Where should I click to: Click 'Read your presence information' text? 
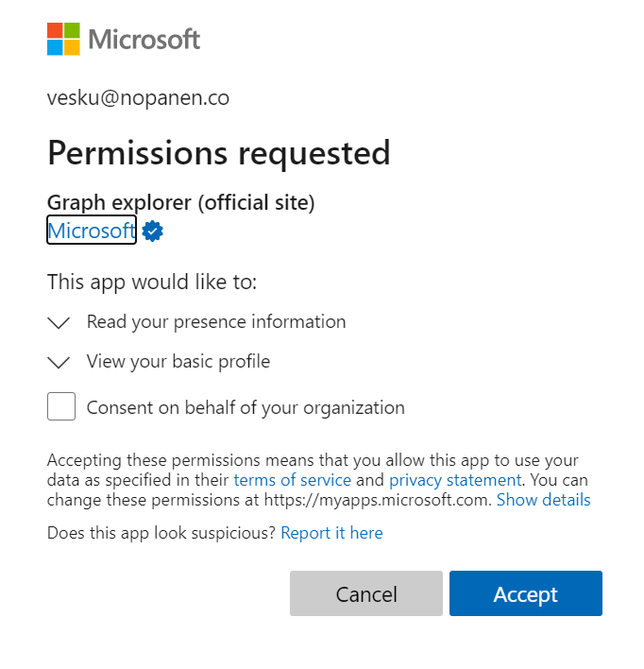tap(216, 322)
